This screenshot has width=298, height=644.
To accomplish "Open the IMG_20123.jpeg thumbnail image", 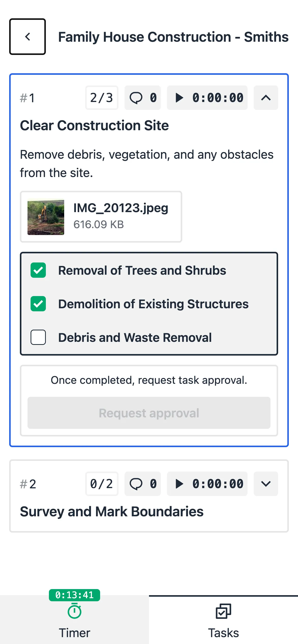I will [x=46, y=217].
